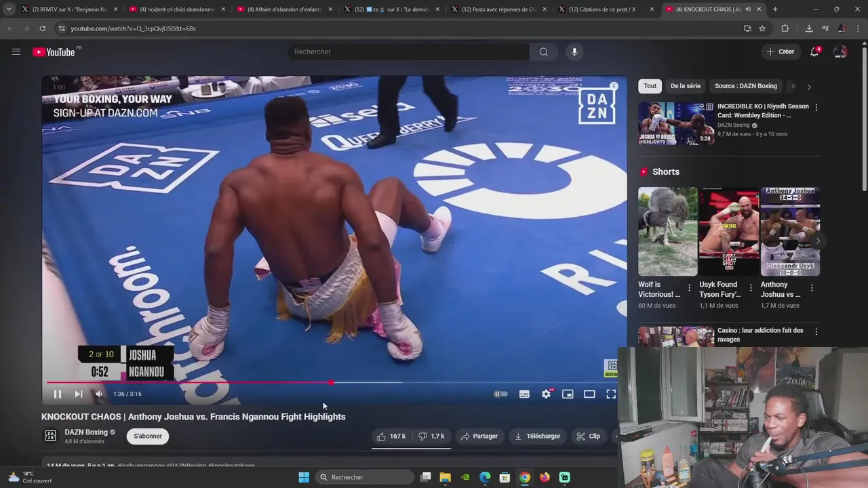Open options for Casino addiction video

[x=816, y=331]
